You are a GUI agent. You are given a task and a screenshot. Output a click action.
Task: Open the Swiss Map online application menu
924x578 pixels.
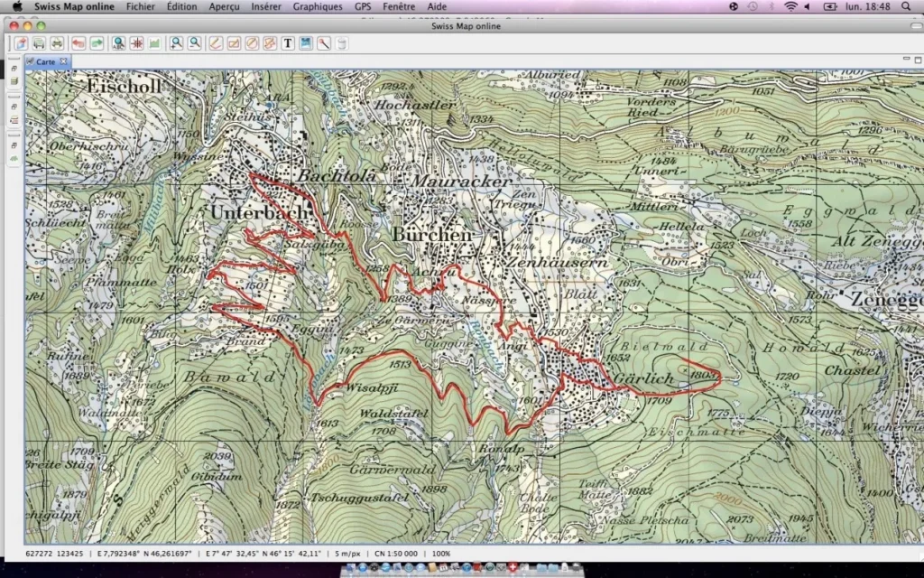[74, 6]
